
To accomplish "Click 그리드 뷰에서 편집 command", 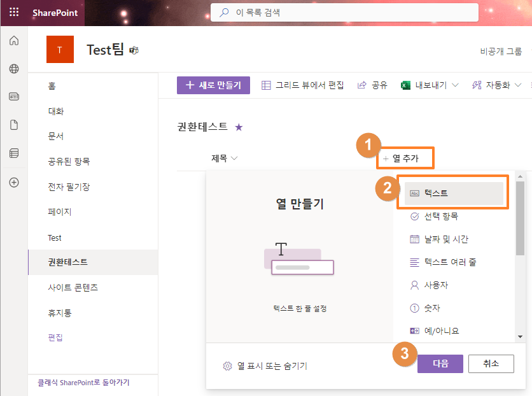I will (303, 85).
